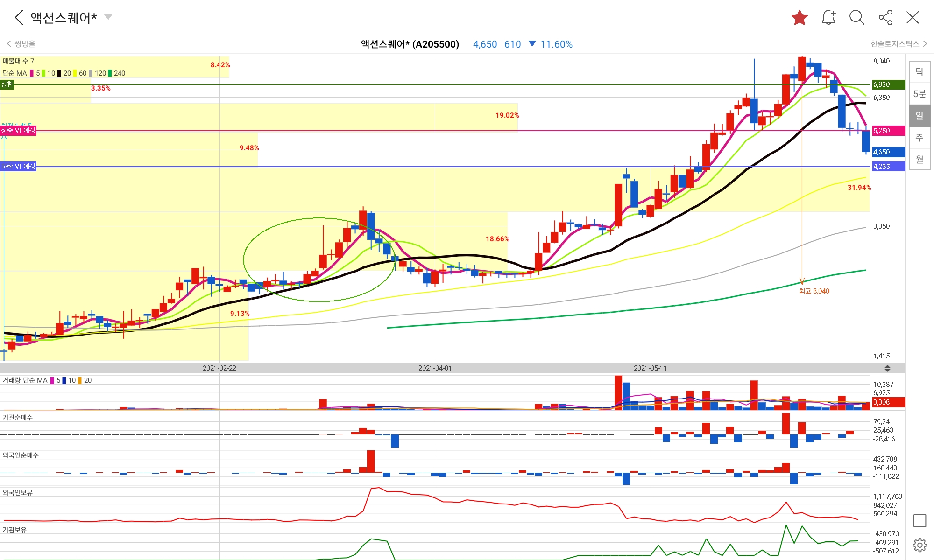Switch to 틱 tick chart tab
The width and height of the screenshot is (934, 560).
click(919, 72)
